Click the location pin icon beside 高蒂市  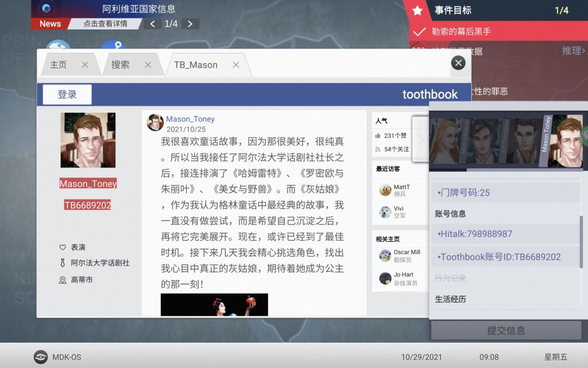(x=63, y=280)
